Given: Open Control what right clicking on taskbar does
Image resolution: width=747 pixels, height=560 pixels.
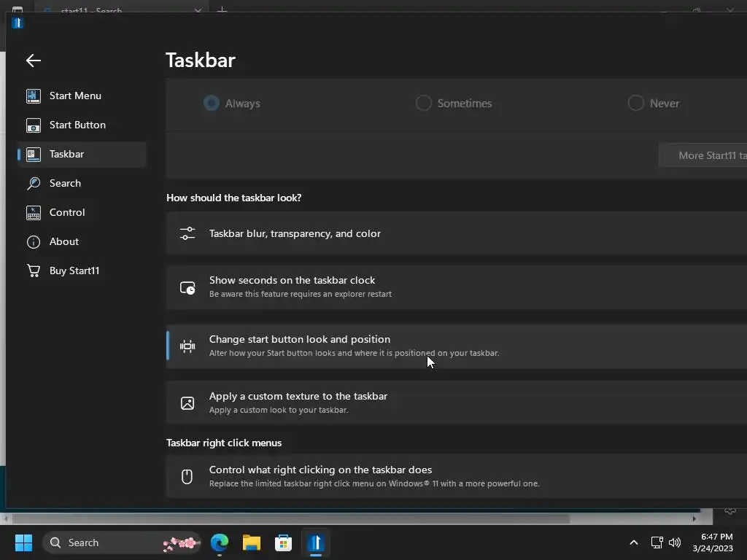Looking at the screenshot, I should (x=457, y=476).
